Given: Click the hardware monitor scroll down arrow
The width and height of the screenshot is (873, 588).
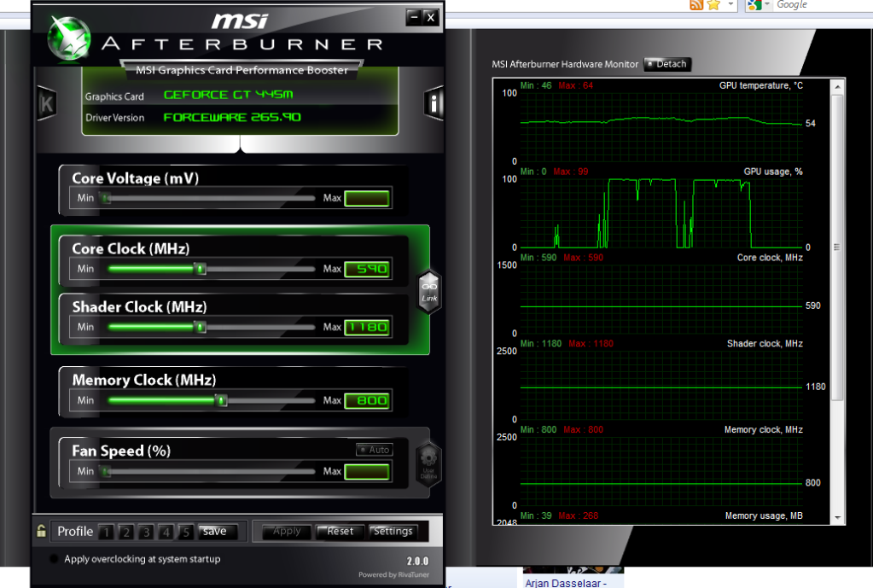Looking at the screenshot, I should (837, 517).
